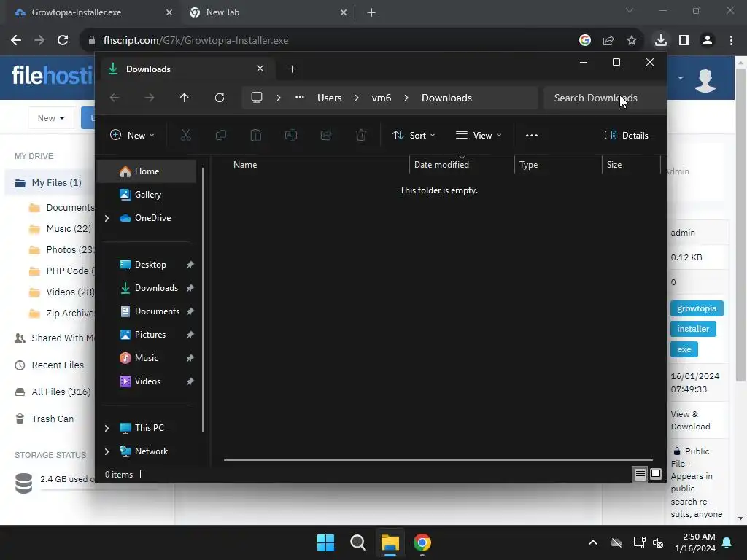Refresh the Downloads folder in Explorer

pos(219,98)
